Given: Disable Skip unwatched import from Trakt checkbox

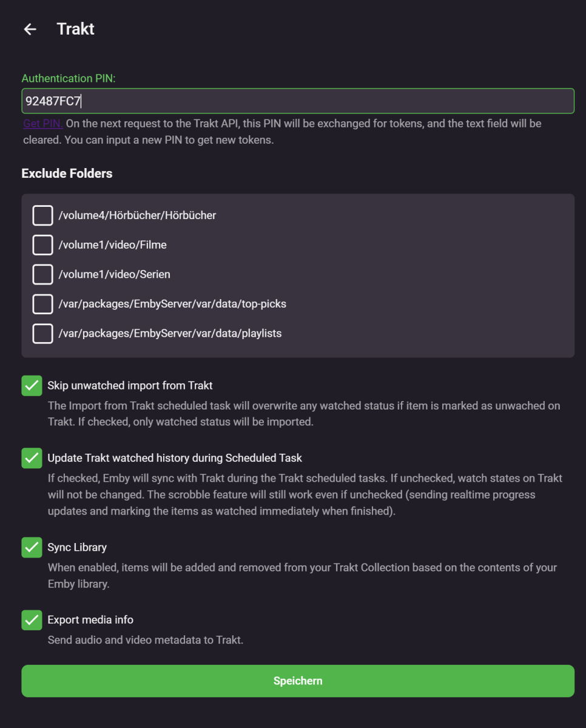Looking at the screenshot, I should pyautogui.click(x=32, y=385).
